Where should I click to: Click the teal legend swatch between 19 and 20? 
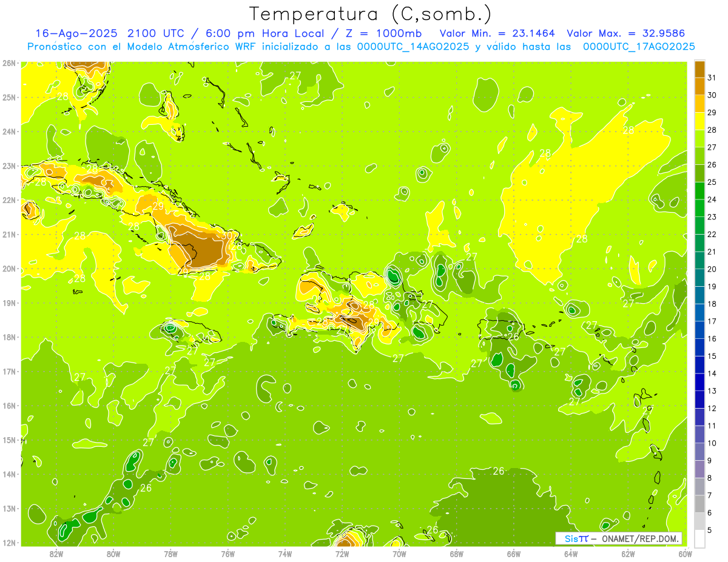(699, 277)
